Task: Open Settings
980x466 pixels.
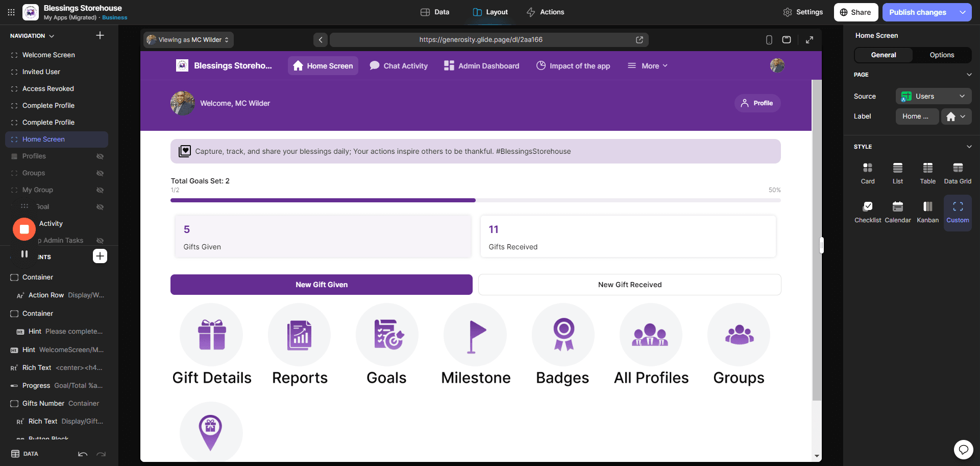Action: (803, 12)
